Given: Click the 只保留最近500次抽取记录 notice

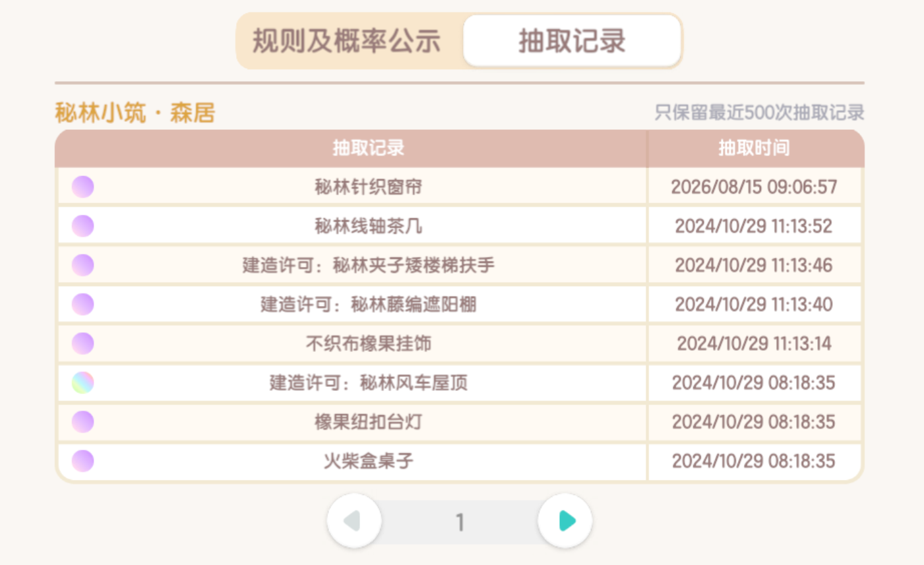Looking at the screenshot, I should tap(759, 113).
